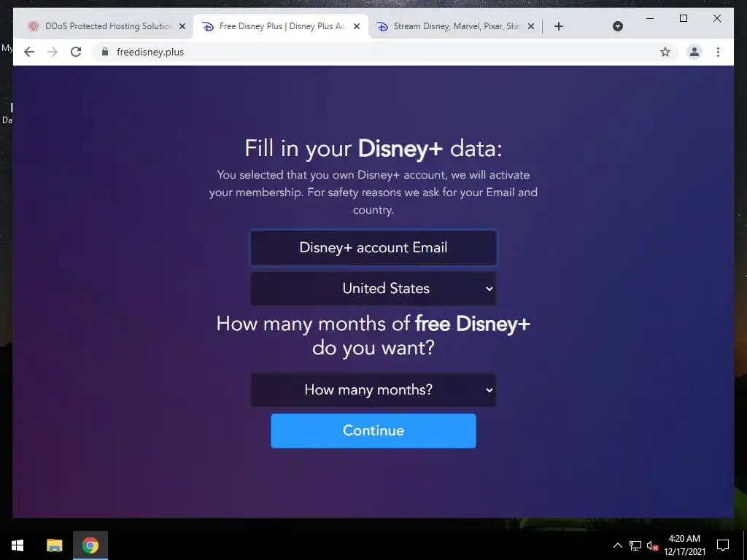Screen dimensions: 747x560
Task: Open the How many months? dropdown
Action: pyautogui.click(x=373, y=390)
